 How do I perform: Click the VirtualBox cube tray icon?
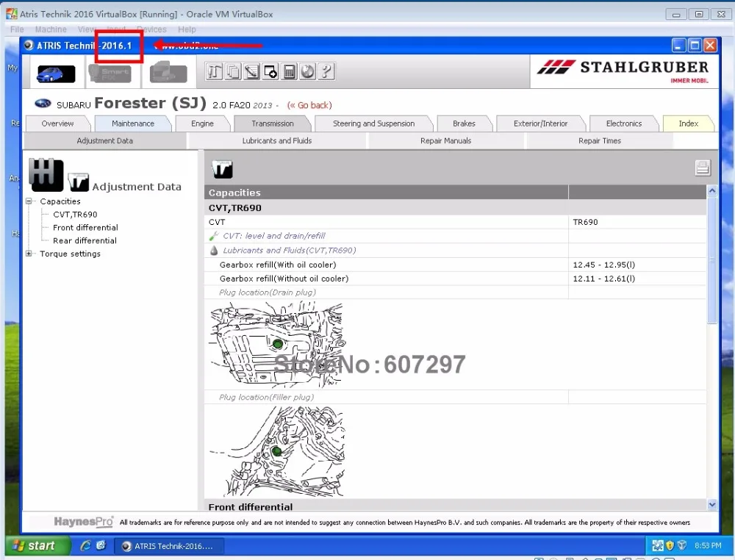(x=681, y=545)
